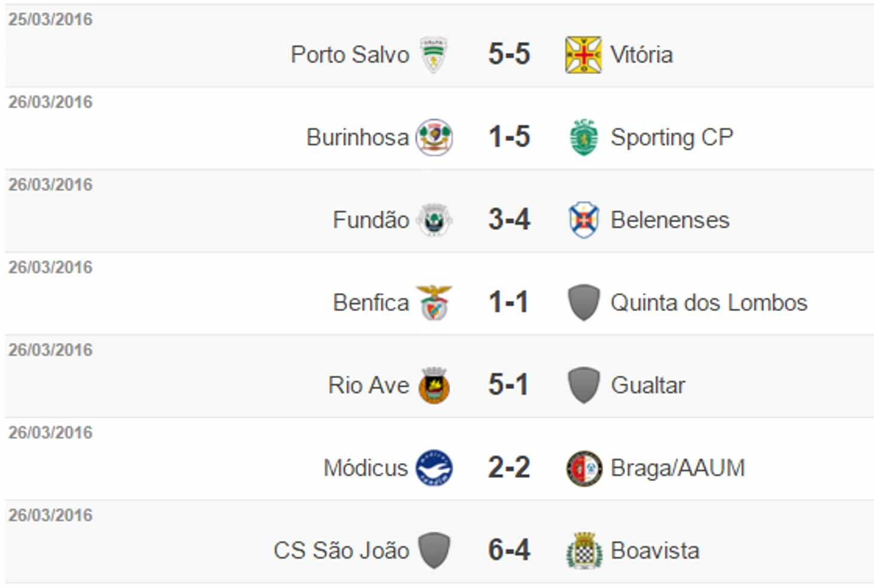Click Quinta dos Lombos placeholder shield
Image resolution: width=874 pixels, height=588 pixels.
584,303
